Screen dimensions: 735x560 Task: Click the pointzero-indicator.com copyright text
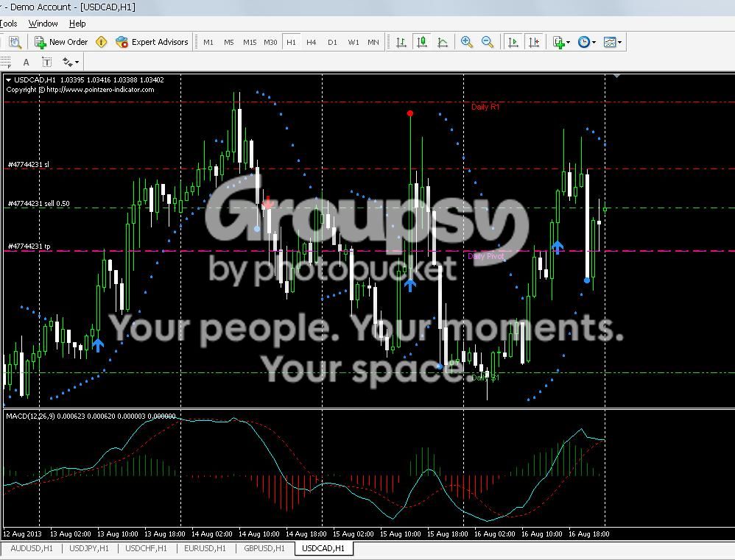click(80, 90)
